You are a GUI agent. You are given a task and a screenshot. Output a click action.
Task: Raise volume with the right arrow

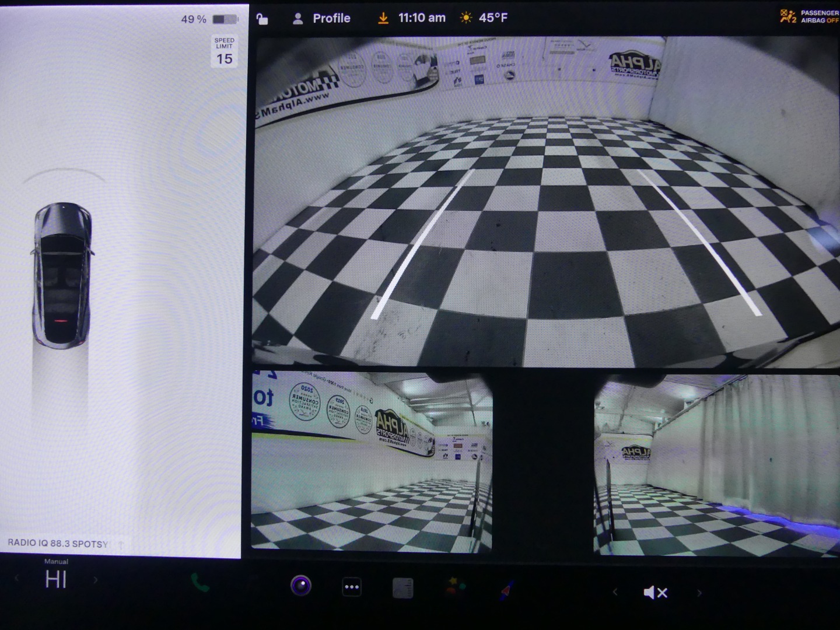tap(699, 593)
